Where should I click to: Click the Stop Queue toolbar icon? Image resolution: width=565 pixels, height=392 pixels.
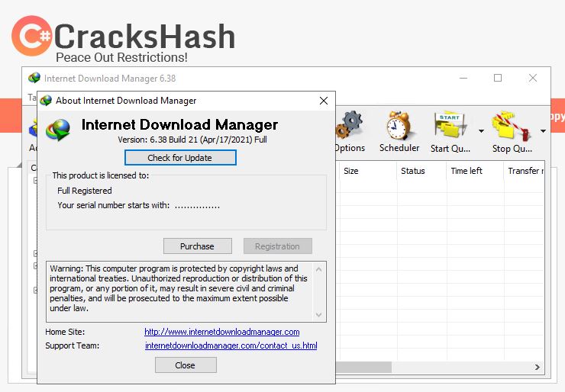[512, 125]
